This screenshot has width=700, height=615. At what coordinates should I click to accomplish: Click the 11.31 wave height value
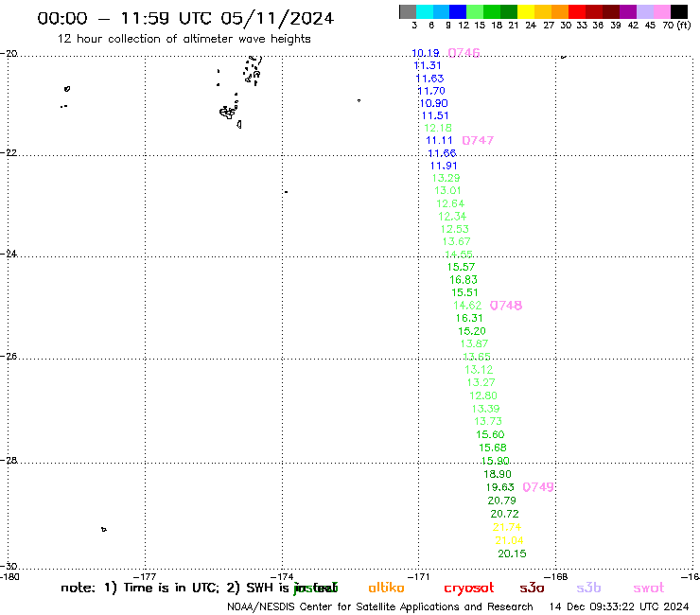click(428, 65)
